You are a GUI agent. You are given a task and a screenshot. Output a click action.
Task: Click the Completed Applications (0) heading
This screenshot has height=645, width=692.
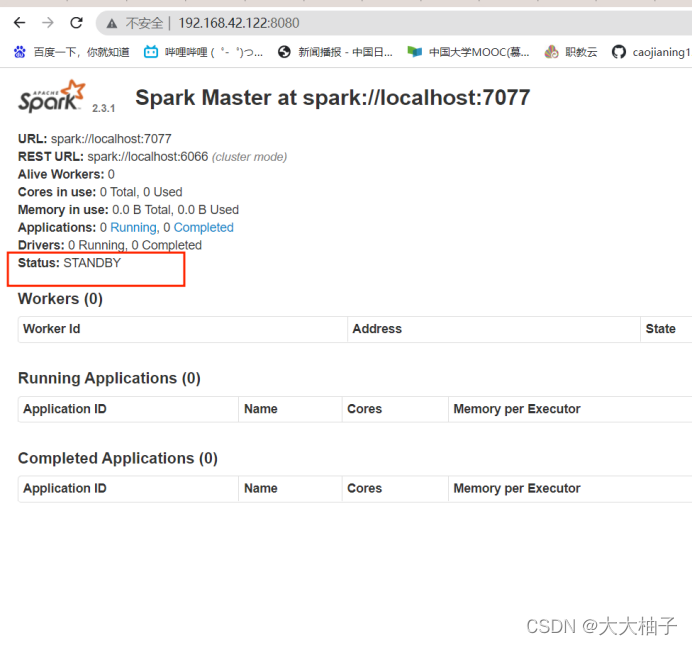click(118, 458)
